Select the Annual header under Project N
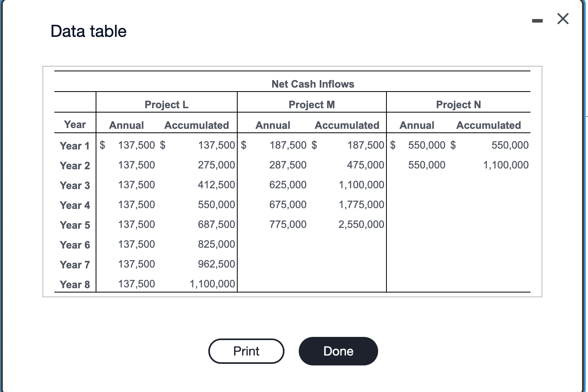The image size is (588, 392). (x=417, y=125)
